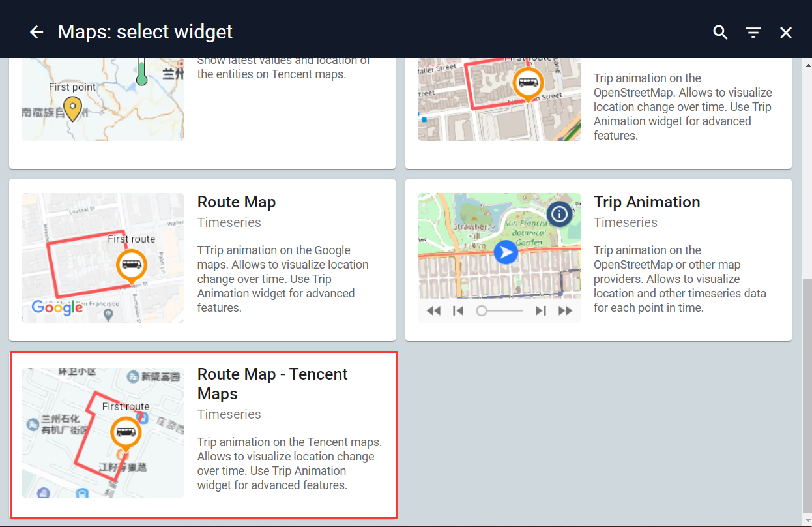Select the Trip Animation widget title
812x527 pixels.
646,202
